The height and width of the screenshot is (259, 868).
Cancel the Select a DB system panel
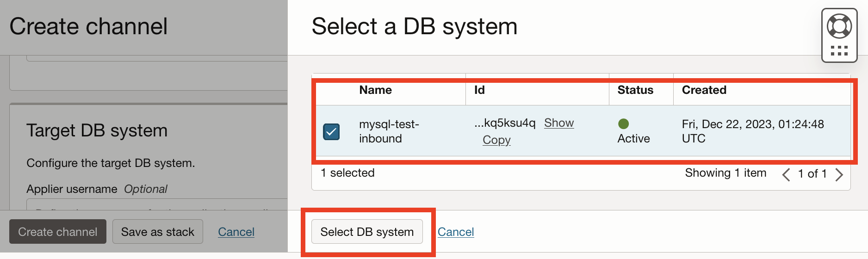click(456, 232)
